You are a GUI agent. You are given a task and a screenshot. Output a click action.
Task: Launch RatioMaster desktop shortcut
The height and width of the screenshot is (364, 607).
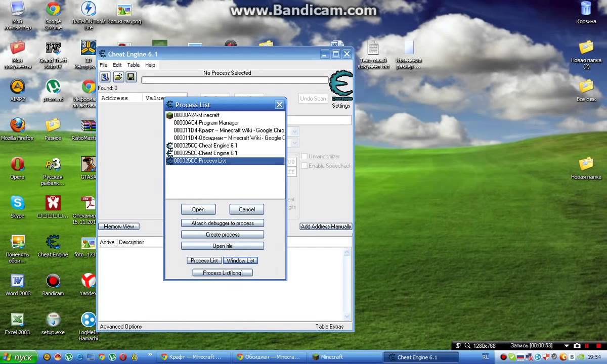[x=85, y=129]
